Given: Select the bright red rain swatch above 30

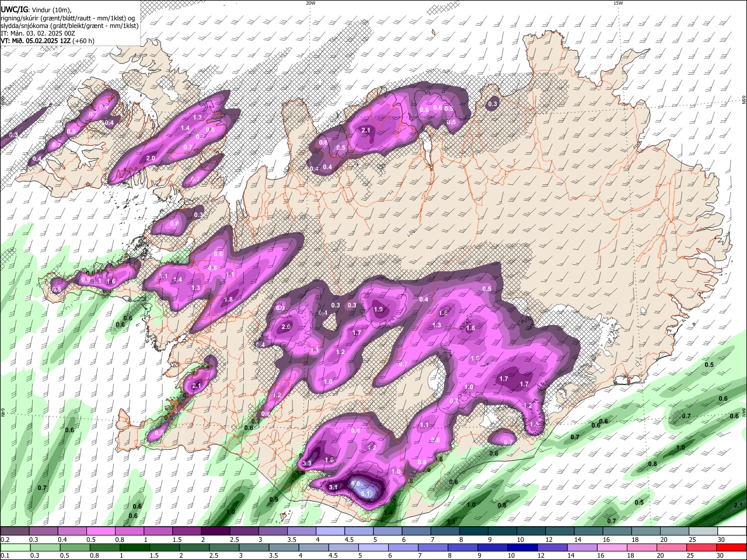Looking at the screenshot, I should 732,547.
